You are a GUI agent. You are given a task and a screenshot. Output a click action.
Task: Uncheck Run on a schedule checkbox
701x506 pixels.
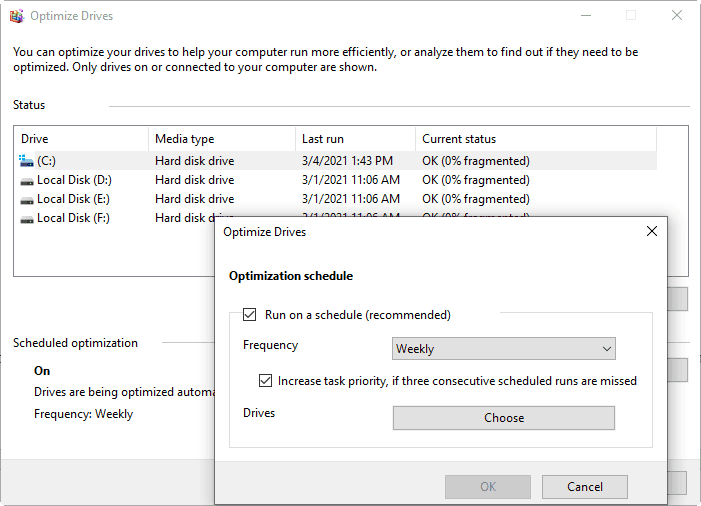point(250,315)
